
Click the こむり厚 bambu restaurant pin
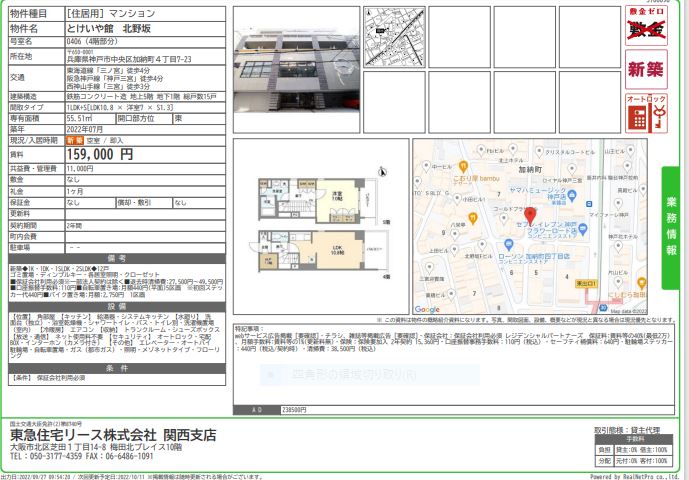463,167
